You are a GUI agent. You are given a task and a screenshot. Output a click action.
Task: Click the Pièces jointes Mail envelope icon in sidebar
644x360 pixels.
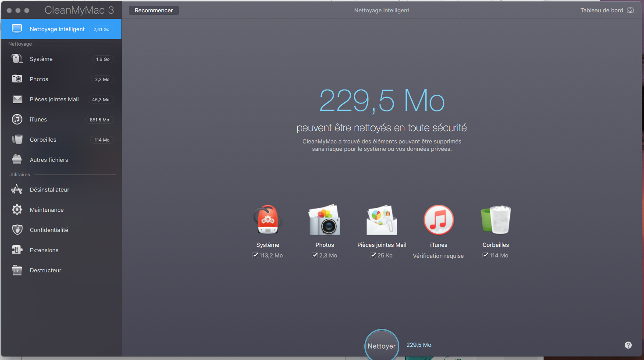(17, 99)
